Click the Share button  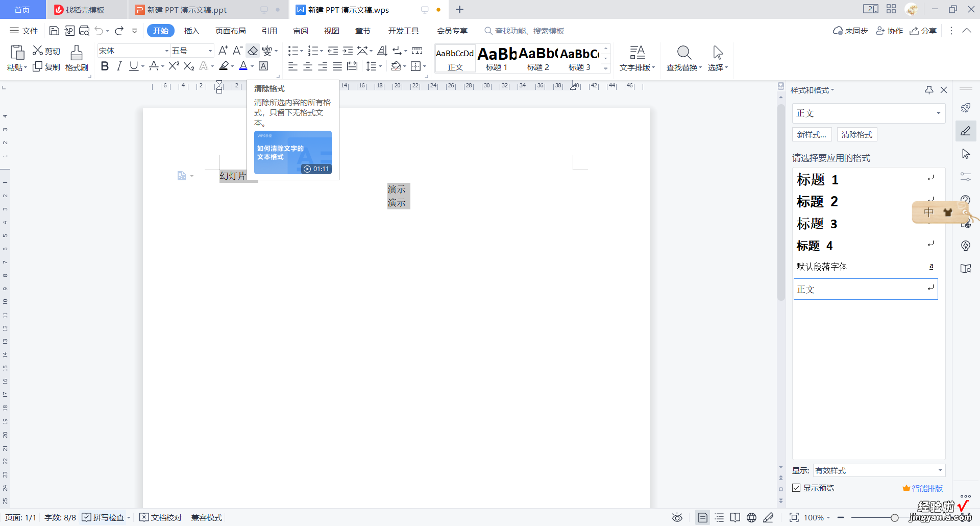coord(923,31)
